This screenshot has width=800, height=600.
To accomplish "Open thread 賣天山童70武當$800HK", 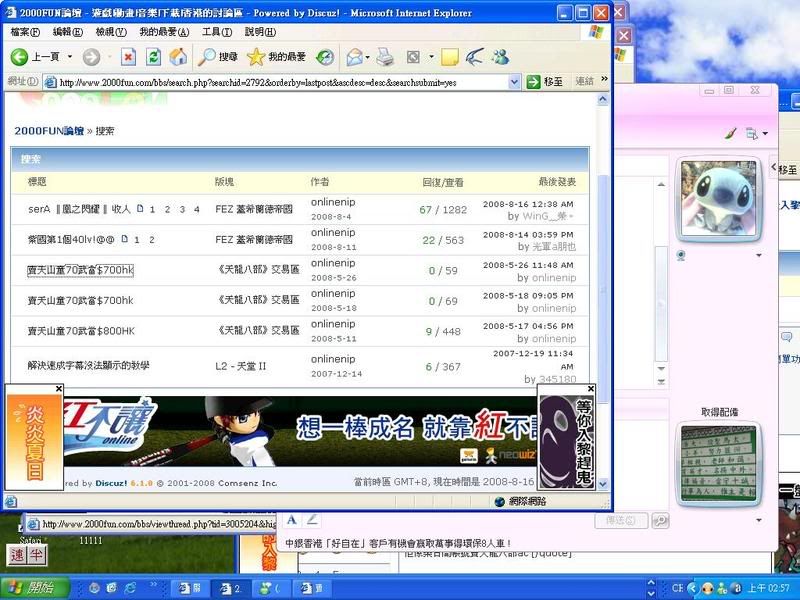I will 81,331.
